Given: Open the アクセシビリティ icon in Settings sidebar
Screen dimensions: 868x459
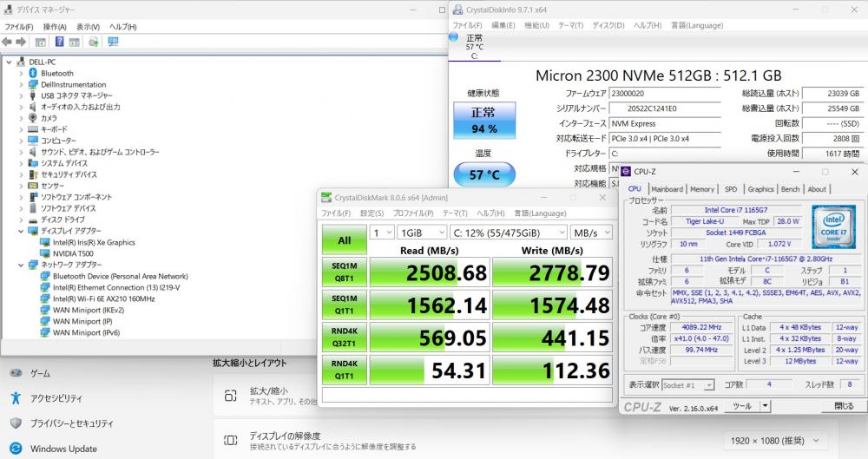Looking at the screenshot, I should tap(16, 398).
